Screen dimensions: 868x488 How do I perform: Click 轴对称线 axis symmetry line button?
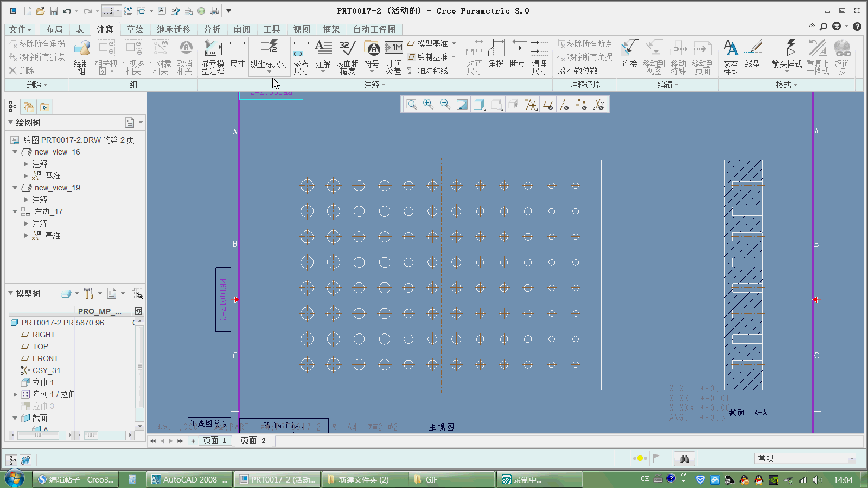(x=427, y=70)
